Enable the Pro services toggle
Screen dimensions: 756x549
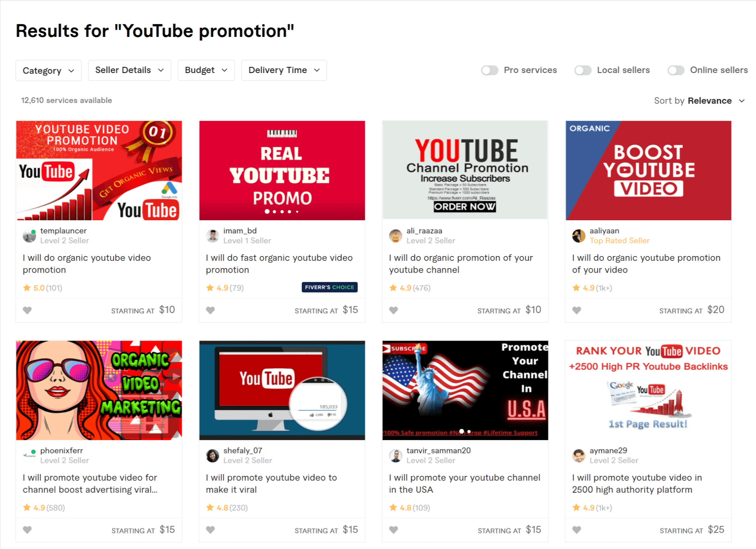[490, 70]
